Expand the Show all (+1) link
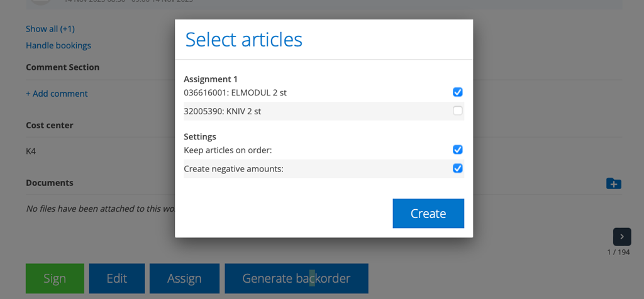This screenshot has height=299, width=644. [x=50, y=29]
